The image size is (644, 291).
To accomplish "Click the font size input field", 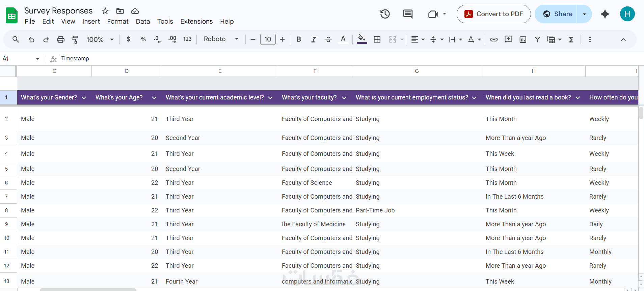I will click(268, 39).
